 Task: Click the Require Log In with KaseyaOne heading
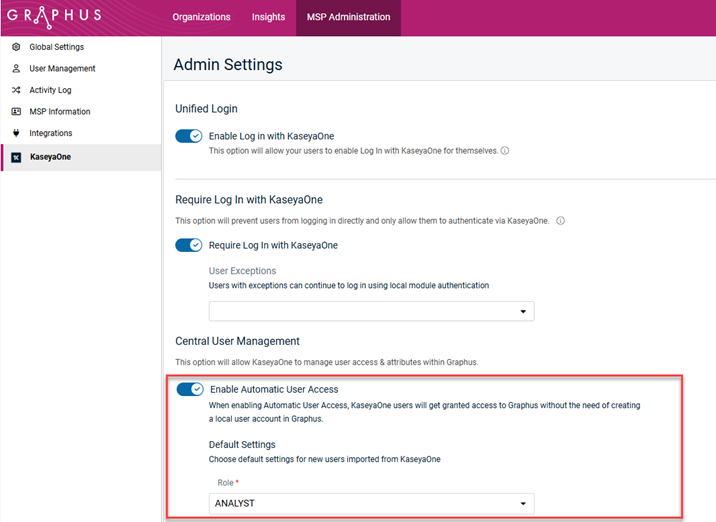click(x=249, y=200)
